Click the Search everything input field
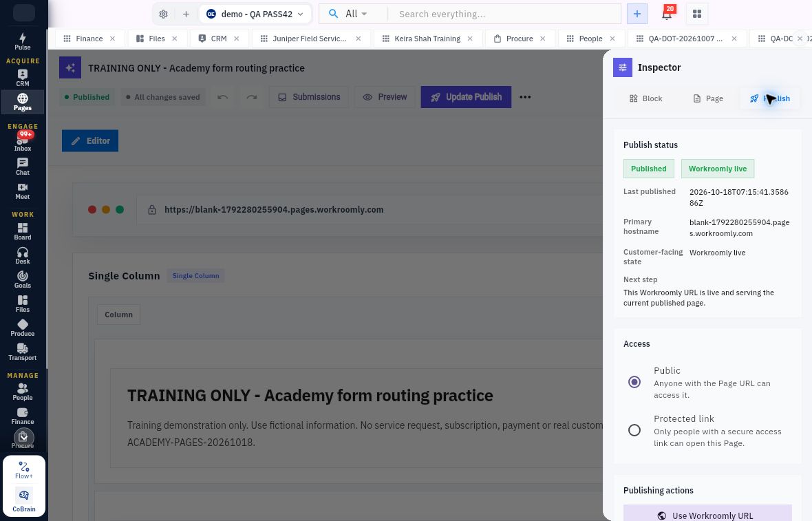 pyautogui.click(x=504, y=14)
